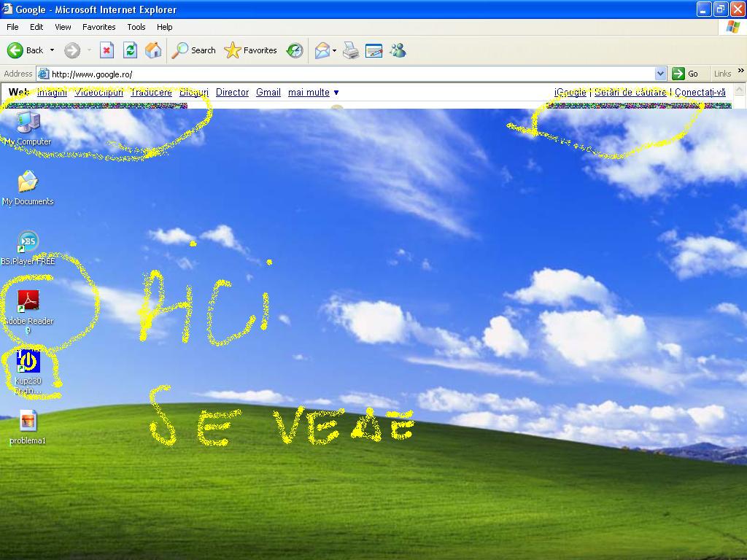Select the problema1 file icon
747x560 pixels.
[x=28, y=427]
